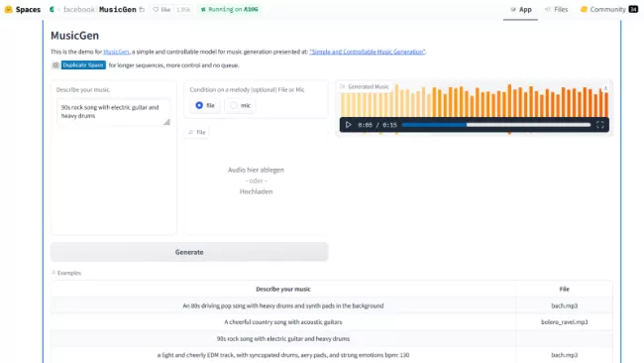Click the Duplicate Space button
This screenshot has width=644, height=363.
pos(83,64)
